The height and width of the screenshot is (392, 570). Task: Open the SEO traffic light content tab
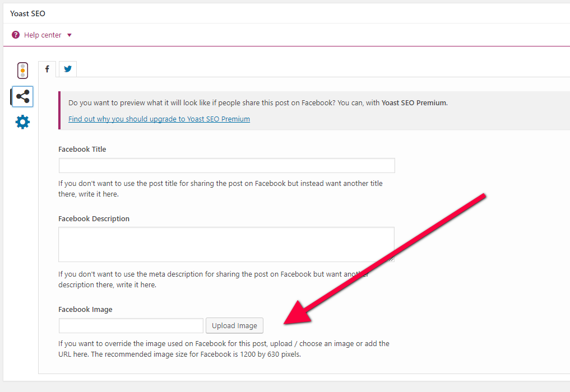[x=22, y=70]
